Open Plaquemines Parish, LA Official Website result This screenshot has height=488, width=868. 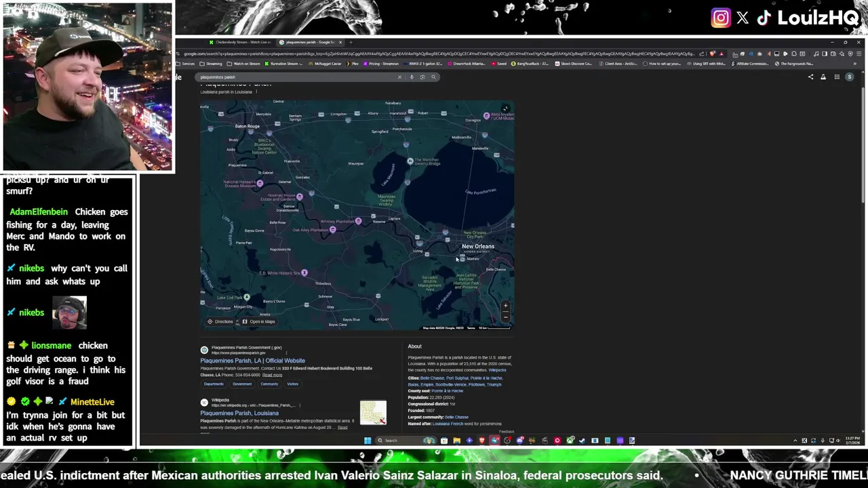[x=252, y=361]
